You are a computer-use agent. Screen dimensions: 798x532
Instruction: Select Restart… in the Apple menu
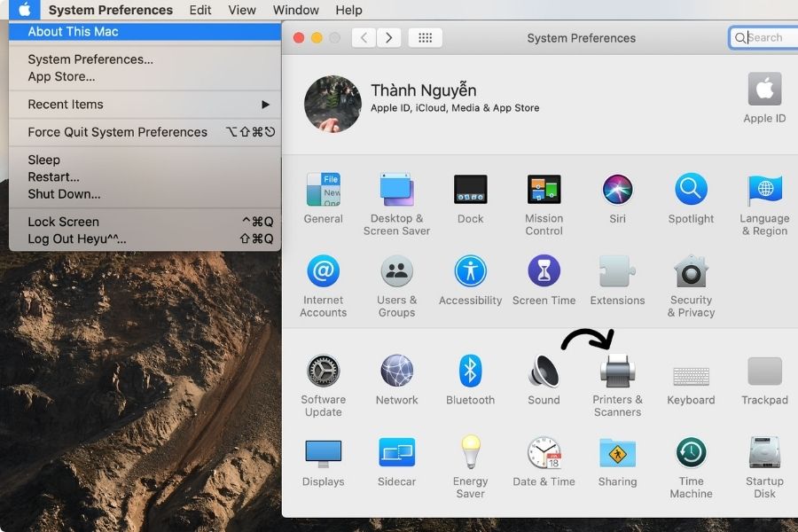click(x=145, y=177)
